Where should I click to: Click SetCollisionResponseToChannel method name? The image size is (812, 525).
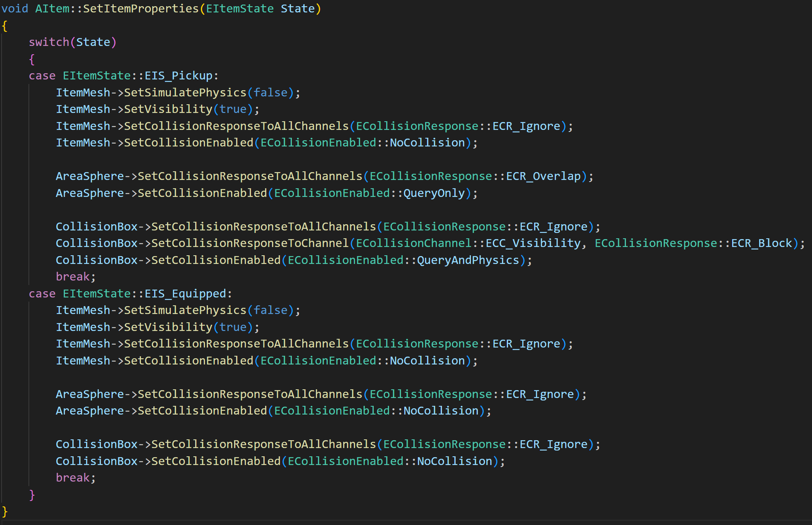click(x=250, y=243)
